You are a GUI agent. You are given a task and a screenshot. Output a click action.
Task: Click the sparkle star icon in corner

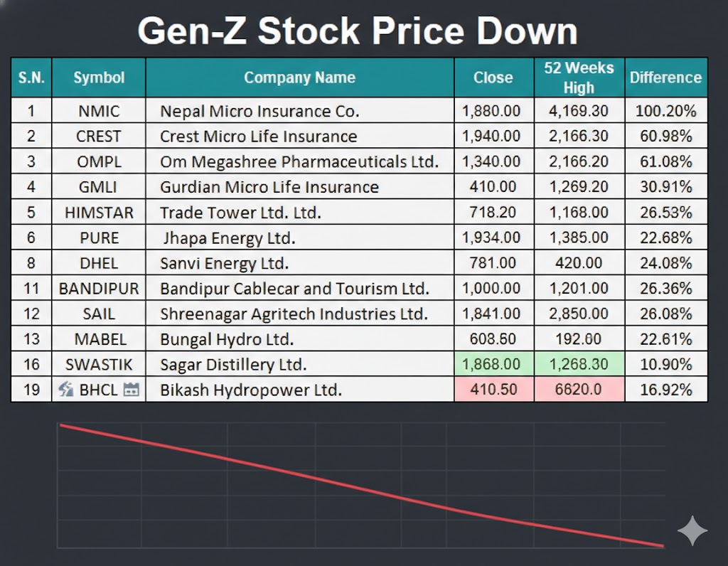[692, 531]
